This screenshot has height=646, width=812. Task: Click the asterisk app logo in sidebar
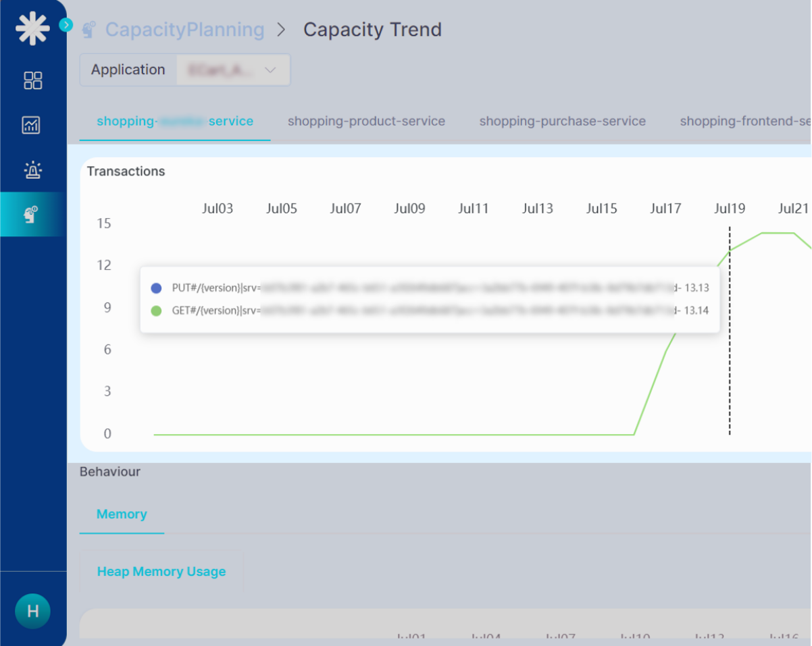pyautogui.click(x=32, y=30)
